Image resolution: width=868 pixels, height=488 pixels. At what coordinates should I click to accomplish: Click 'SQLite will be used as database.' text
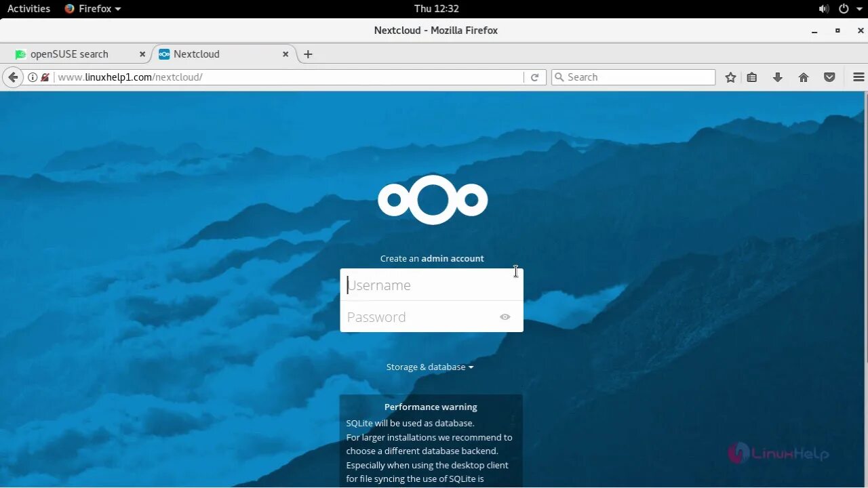[x=410, y=423]
